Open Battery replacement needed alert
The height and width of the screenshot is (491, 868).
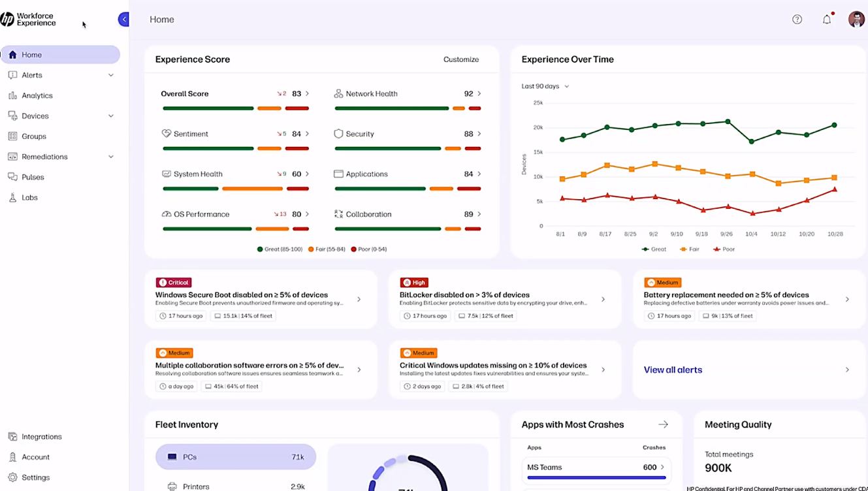(x=749, y=299)
